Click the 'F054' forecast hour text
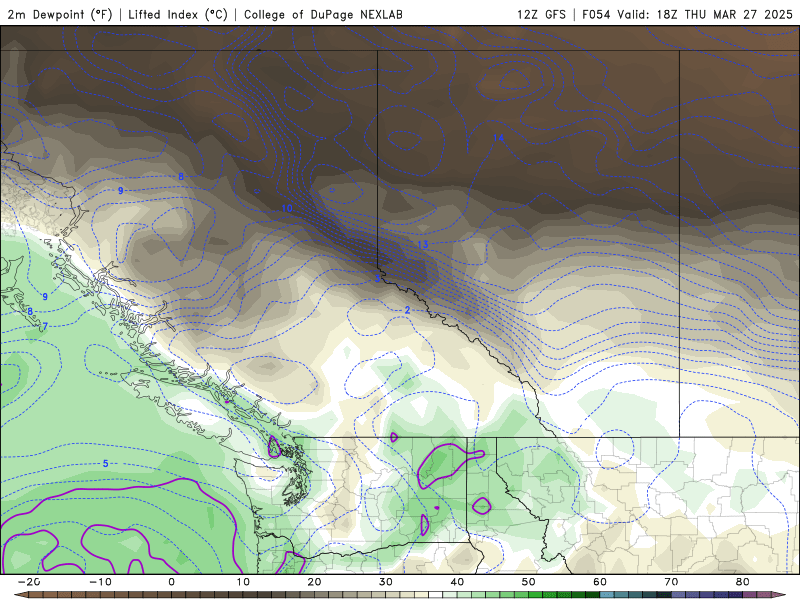The height and width of the screenshot is (600, 800). (x=596, y=15)
